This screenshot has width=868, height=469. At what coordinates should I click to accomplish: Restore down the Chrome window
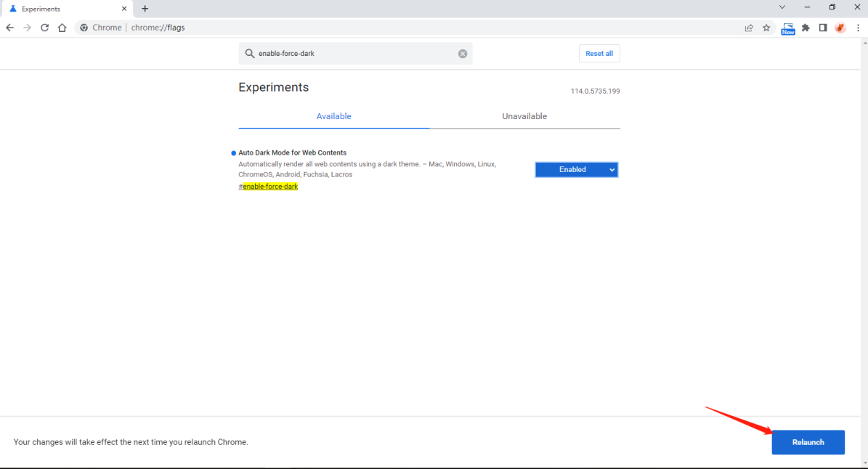click(x=832, y=7)
